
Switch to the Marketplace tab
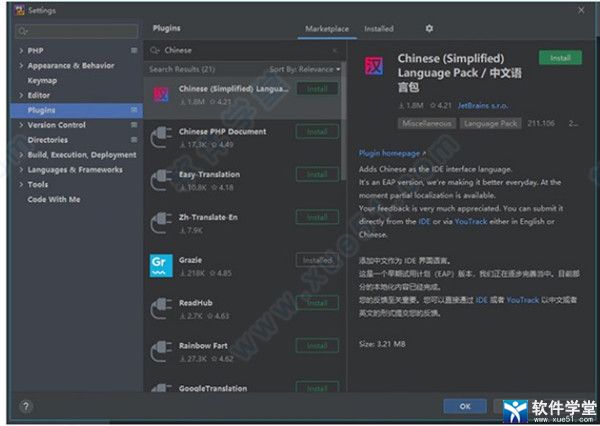click(x=327, y=29)
